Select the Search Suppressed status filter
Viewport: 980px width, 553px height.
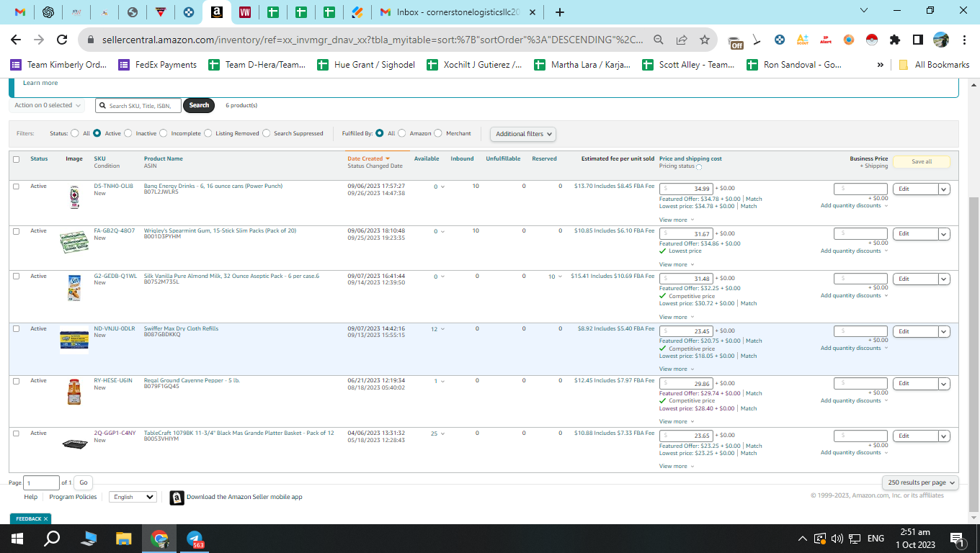tap(267, 133)
